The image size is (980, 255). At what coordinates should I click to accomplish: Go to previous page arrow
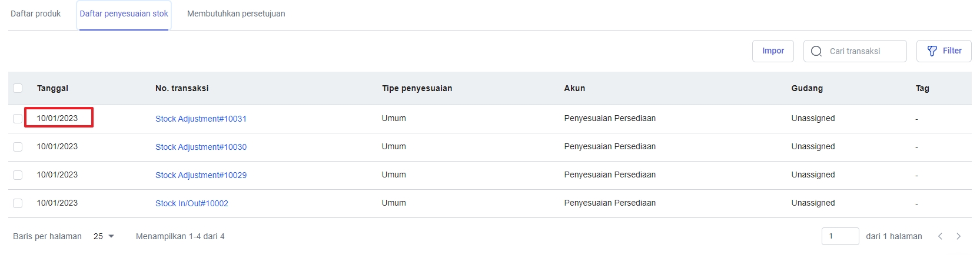coord(940,236)
